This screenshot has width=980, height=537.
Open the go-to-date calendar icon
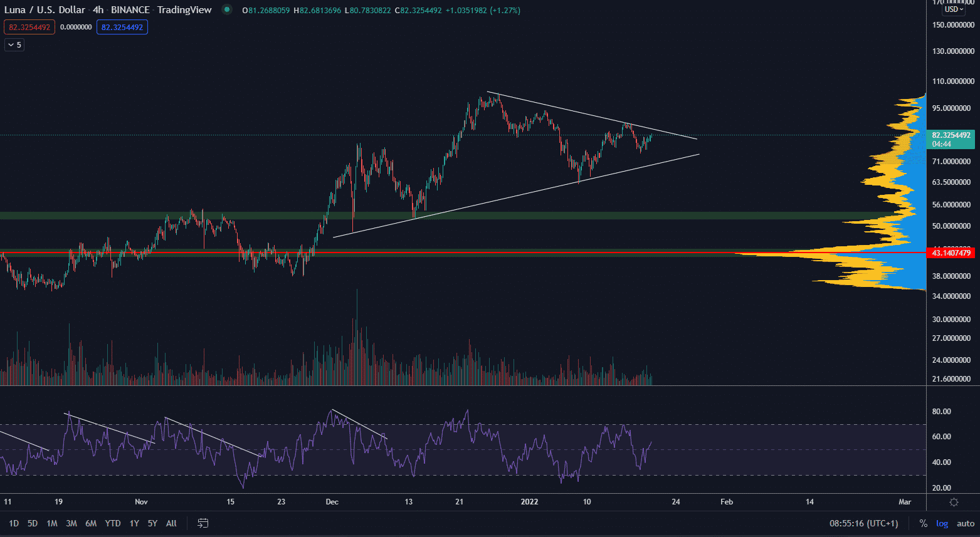coord(203,523)
